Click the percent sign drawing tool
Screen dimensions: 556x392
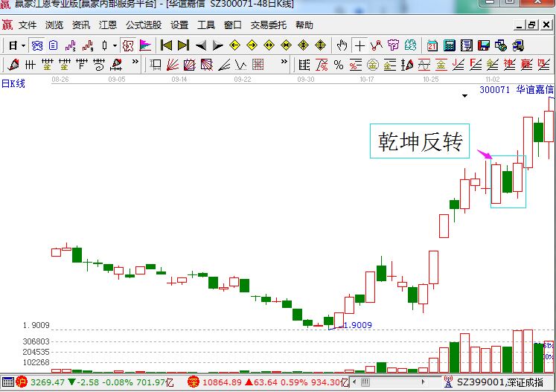pyautogui.click(x=338, y=65)
